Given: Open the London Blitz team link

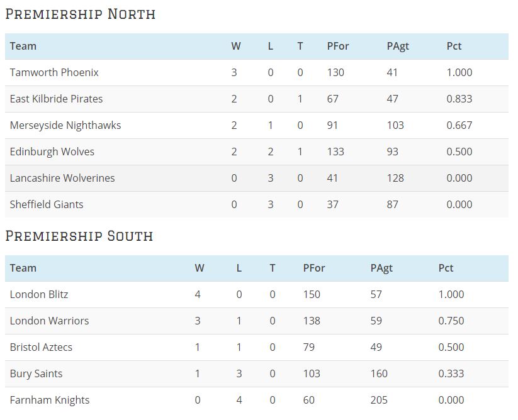Looking at the screenshot, I should coord(39,294).
